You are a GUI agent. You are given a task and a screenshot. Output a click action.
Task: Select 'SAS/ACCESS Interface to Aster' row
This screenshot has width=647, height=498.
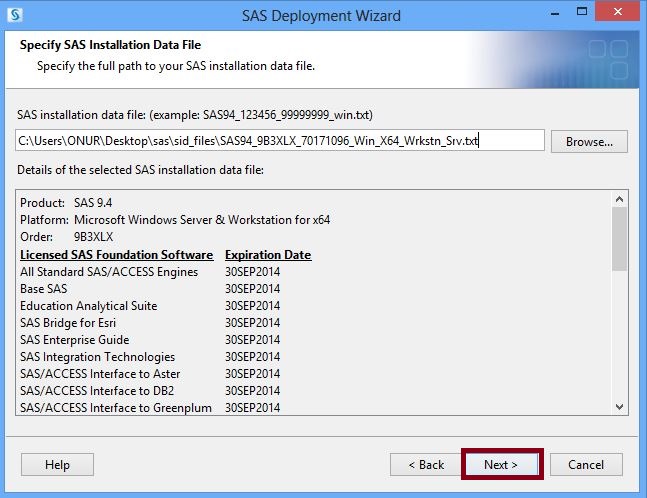click(x=150, y=374)
